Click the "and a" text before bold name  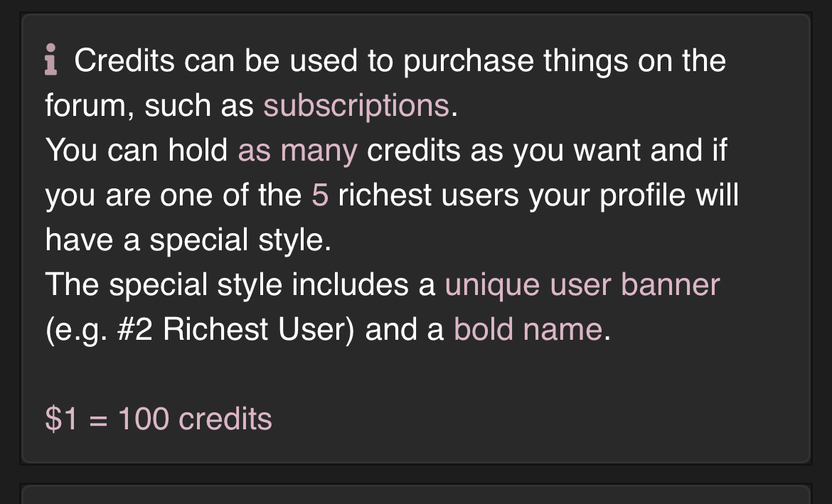(x=405, y=330)
